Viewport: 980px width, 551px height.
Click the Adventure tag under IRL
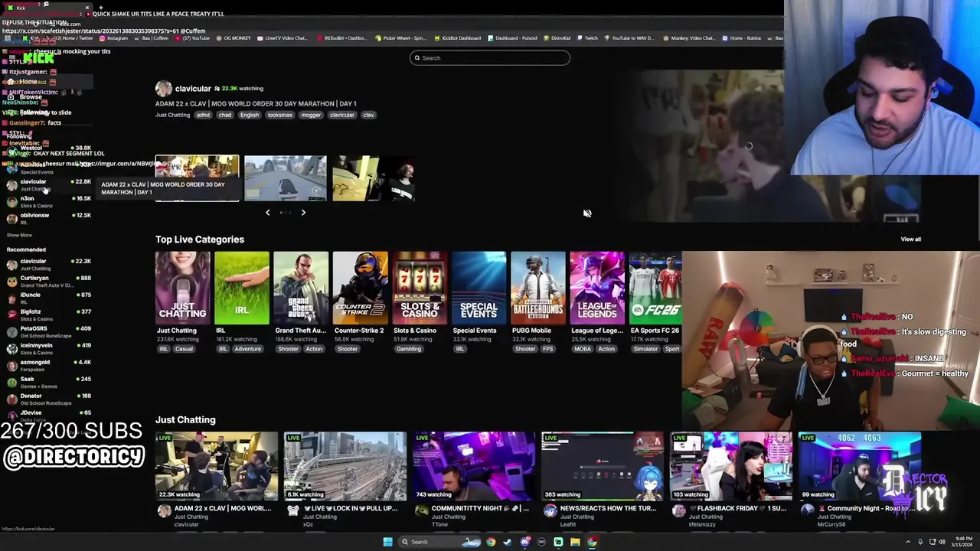point(247,349)
